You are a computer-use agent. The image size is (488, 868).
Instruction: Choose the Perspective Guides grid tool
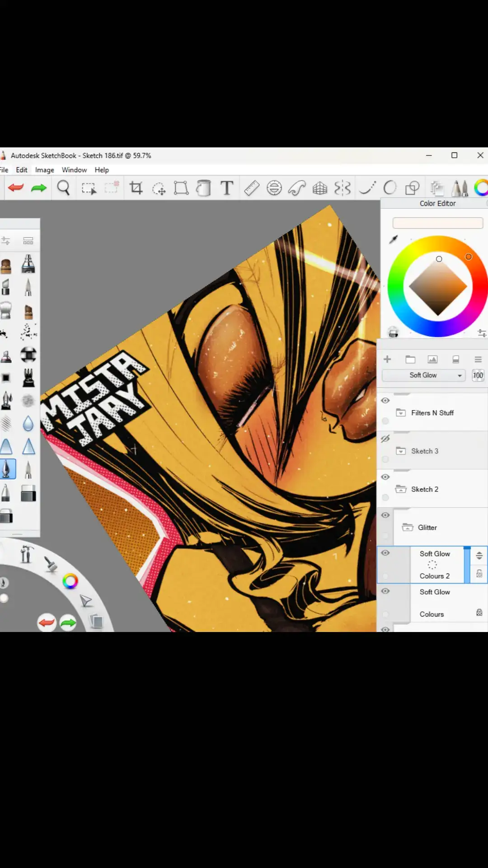(x=320, y=188)
